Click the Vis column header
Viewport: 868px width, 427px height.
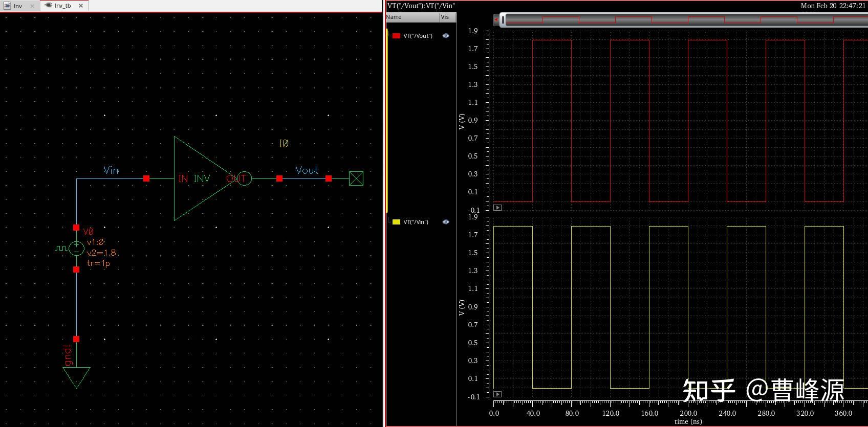tap(445, 17)
